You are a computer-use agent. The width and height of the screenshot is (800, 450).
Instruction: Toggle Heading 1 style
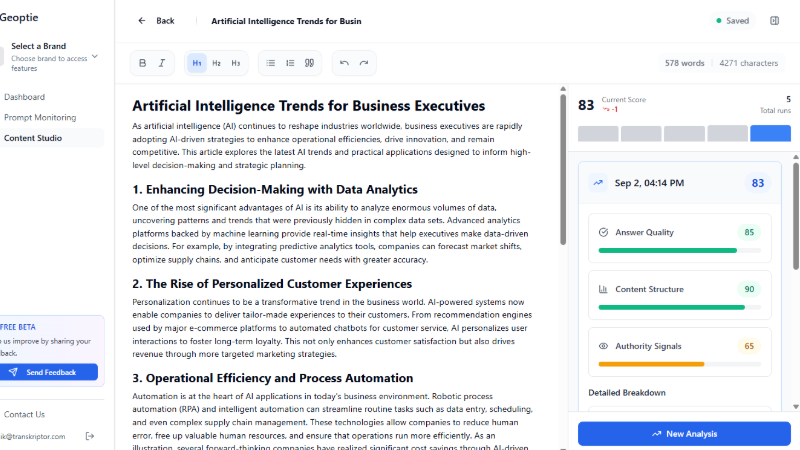(197, 63)
